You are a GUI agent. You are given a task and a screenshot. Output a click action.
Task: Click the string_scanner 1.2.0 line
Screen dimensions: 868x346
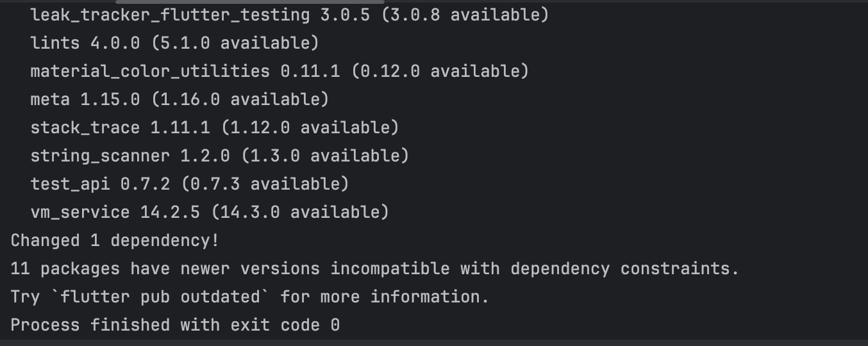219,156
